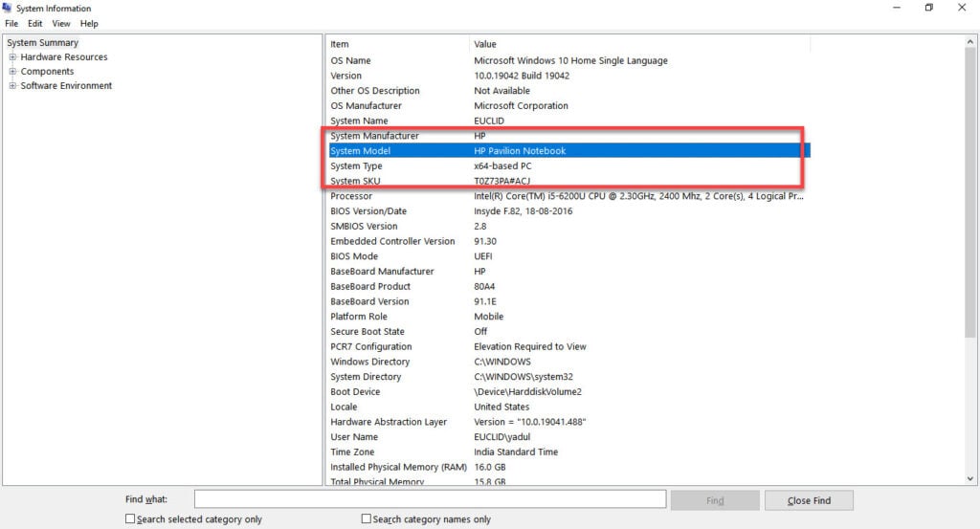Image resolution: width=980 pixels, height=529 pixels.
Task: Click the System Information app icon in title bar
Action: tap(7, 8)
